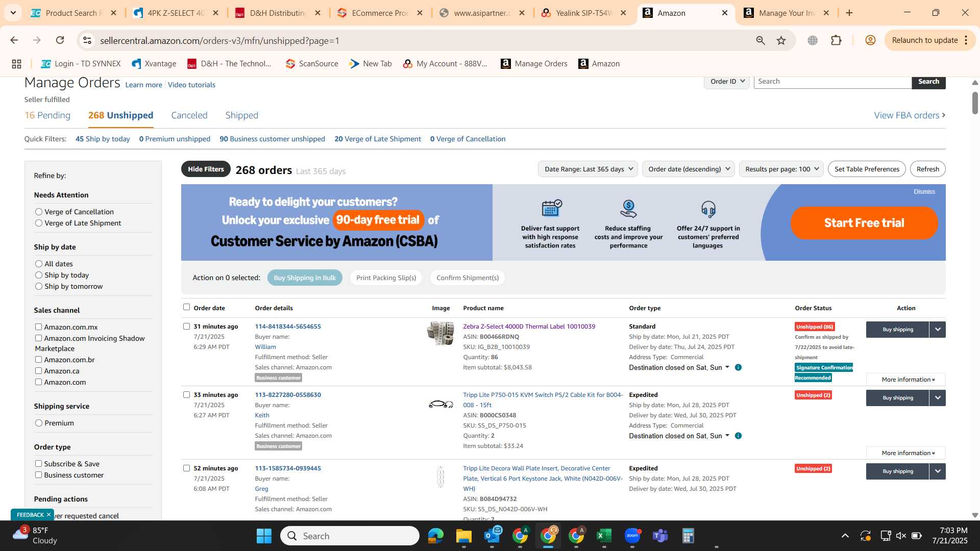Tick order 114-8418344-5654655 checkbox
This screenshot has height=551, width=980.
tap(186, 327)
